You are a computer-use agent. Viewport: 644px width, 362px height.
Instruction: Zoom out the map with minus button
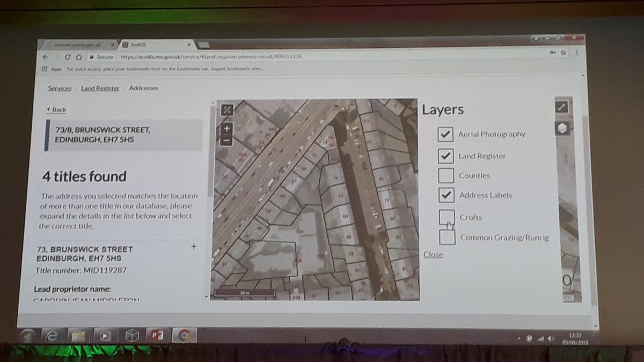pyautogui.click(x=226, y=140)
